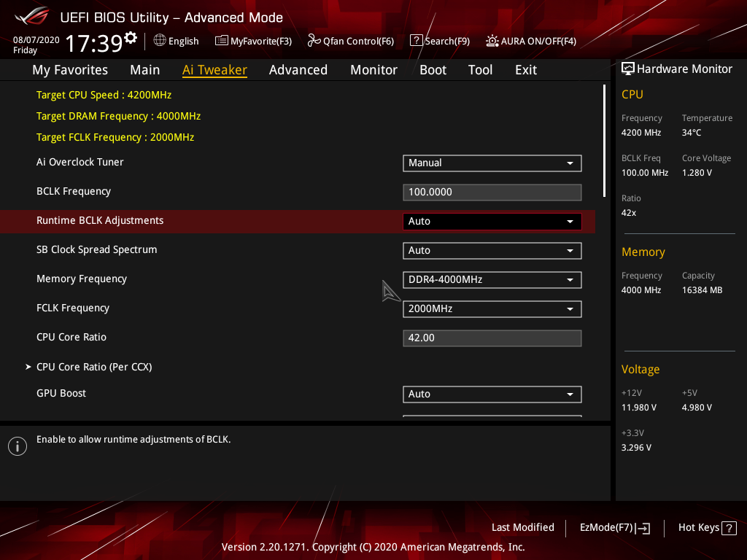This screenshot has width=747, height=560.
Task: Click the 08/07/2020 date
Action: coord(36,40)
